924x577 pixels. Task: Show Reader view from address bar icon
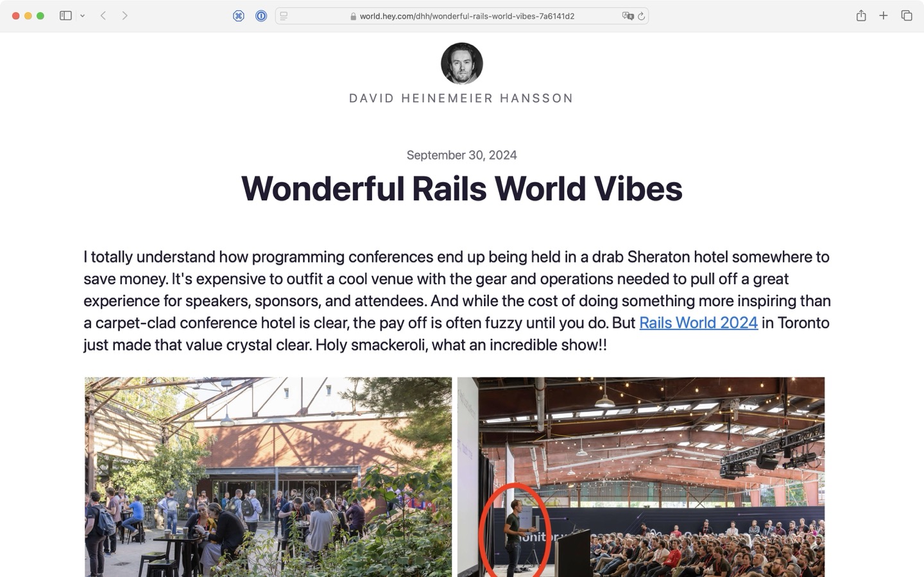coord(284,16)
